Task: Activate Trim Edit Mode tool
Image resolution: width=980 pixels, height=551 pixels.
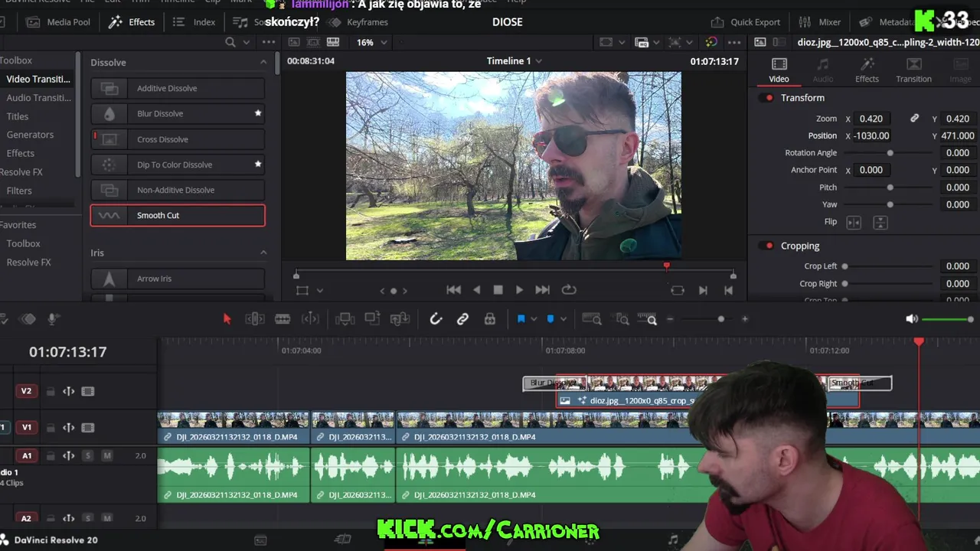Action: [255, 319]
